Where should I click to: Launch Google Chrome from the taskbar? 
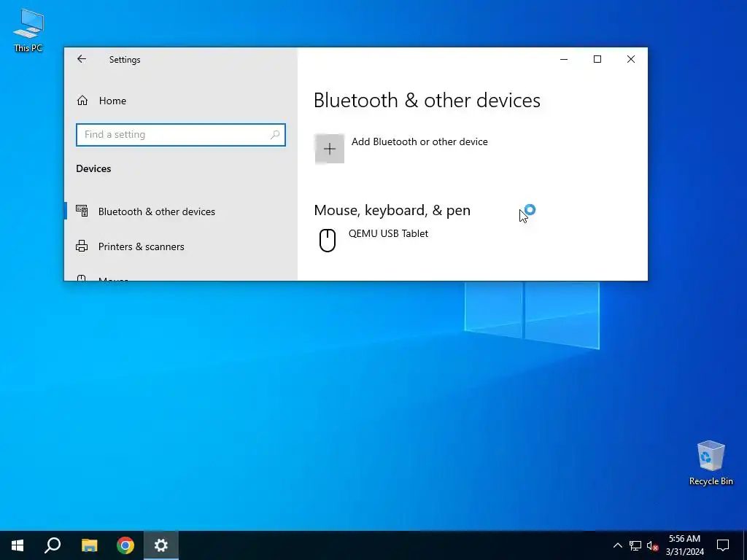pyautogui.click(x=125, y=545)
